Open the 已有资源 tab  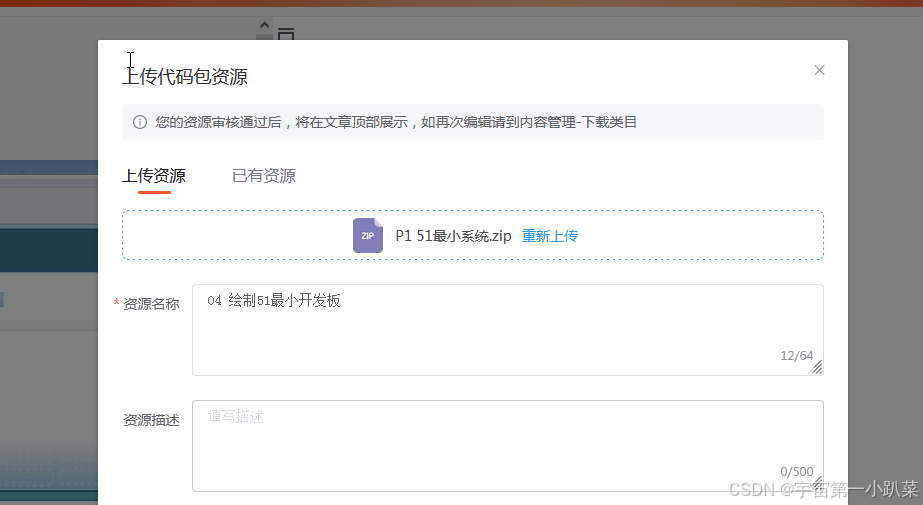264,175
